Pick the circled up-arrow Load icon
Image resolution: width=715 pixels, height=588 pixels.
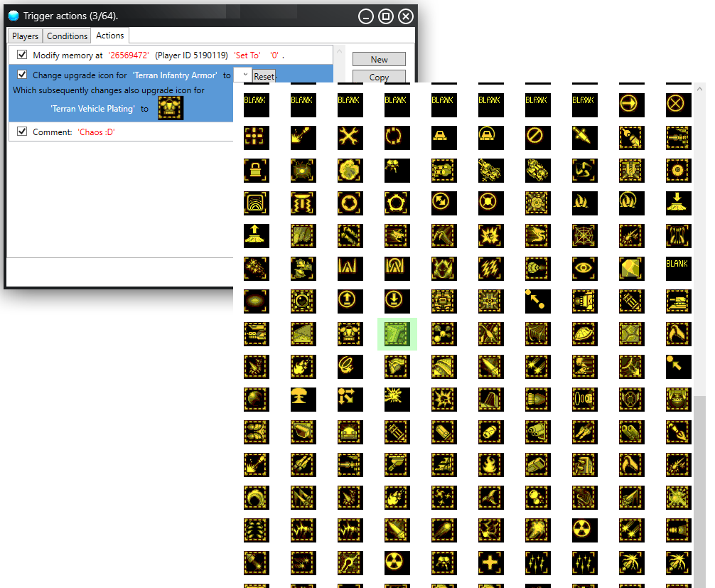click(x=350, y=301)
